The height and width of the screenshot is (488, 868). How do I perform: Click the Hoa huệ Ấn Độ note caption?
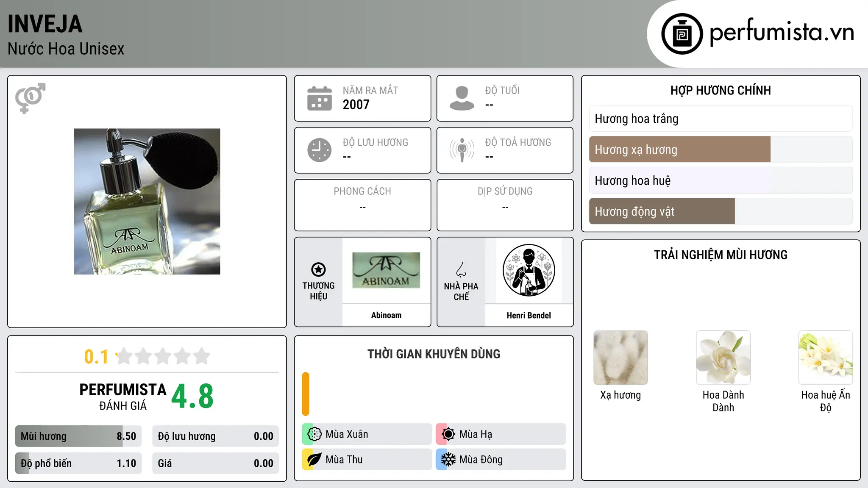(826, 401)
